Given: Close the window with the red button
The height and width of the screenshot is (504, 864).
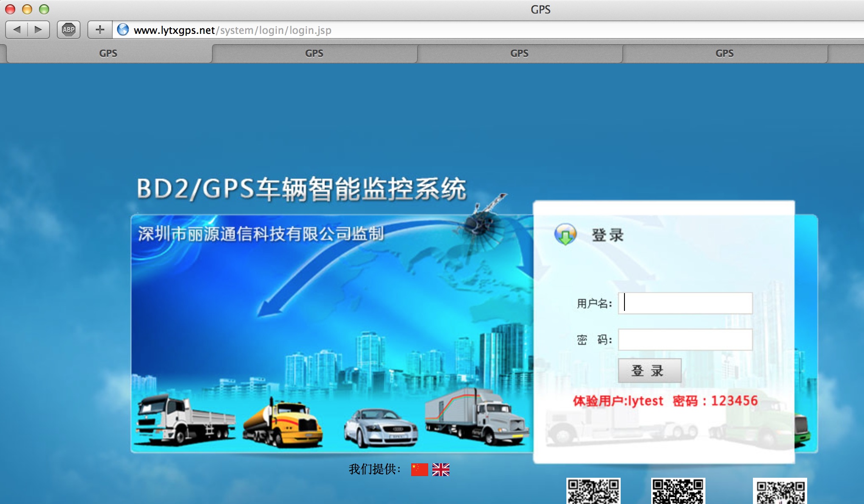Looking at the screenshot, I should [x=10, y=9].
